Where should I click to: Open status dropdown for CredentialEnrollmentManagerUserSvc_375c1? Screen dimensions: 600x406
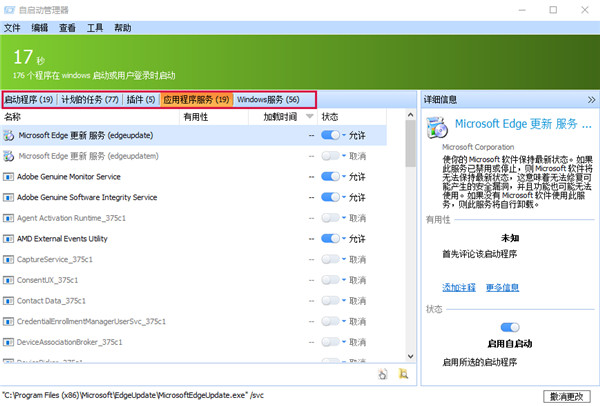(x=344, y=321)
